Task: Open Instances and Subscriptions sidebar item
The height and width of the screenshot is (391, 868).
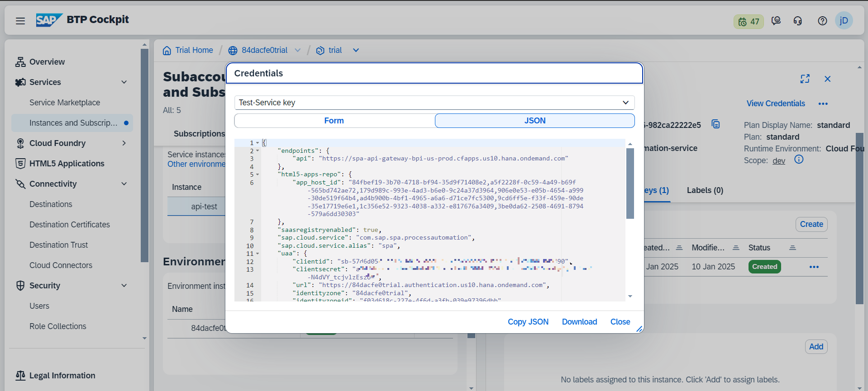Action: (x=72, y=123)
